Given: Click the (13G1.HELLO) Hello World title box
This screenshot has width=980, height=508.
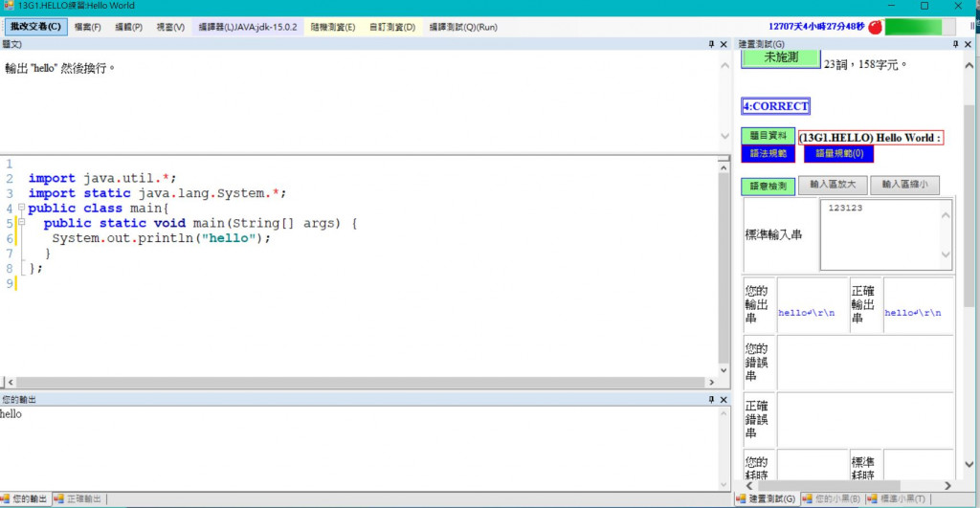Looking at the screenshot, I should [871, 138].
